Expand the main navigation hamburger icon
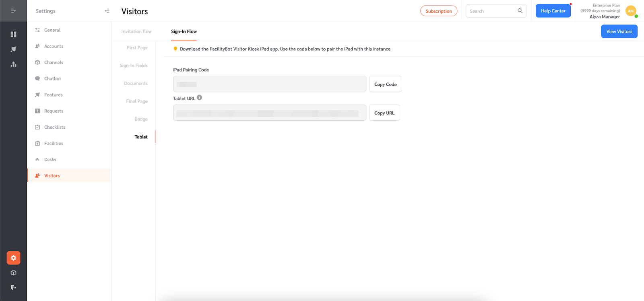 (13, 11)
